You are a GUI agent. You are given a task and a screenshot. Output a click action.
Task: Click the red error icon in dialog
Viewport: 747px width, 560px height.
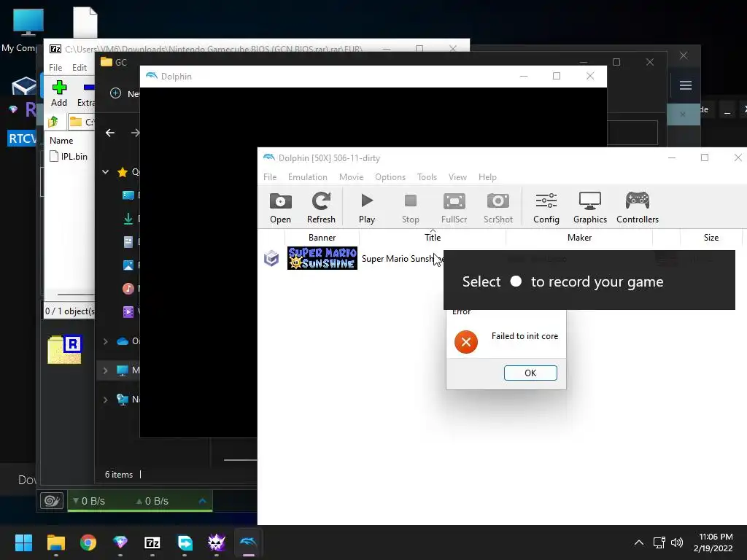coord(466,342)
